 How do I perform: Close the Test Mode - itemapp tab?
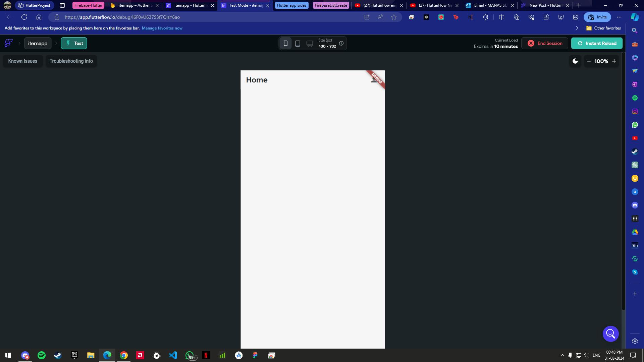(268, 5)
